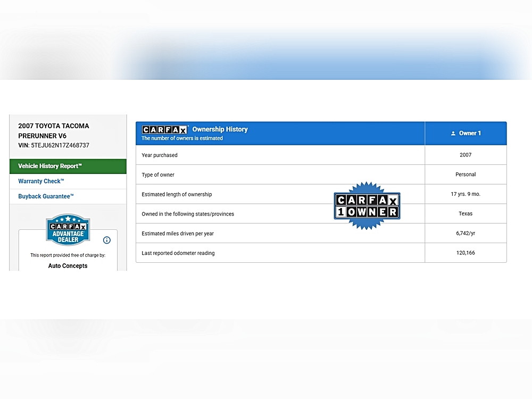The image size is (532, 399).
Task: Click the person icon beside Owner 1
Action: point(453,134)
